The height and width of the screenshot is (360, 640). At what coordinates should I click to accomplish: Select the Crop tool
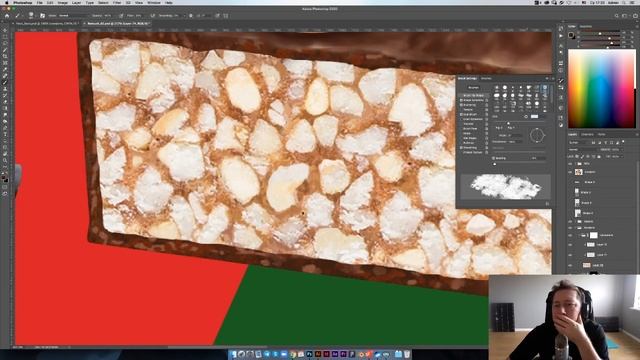pos(5,56)
